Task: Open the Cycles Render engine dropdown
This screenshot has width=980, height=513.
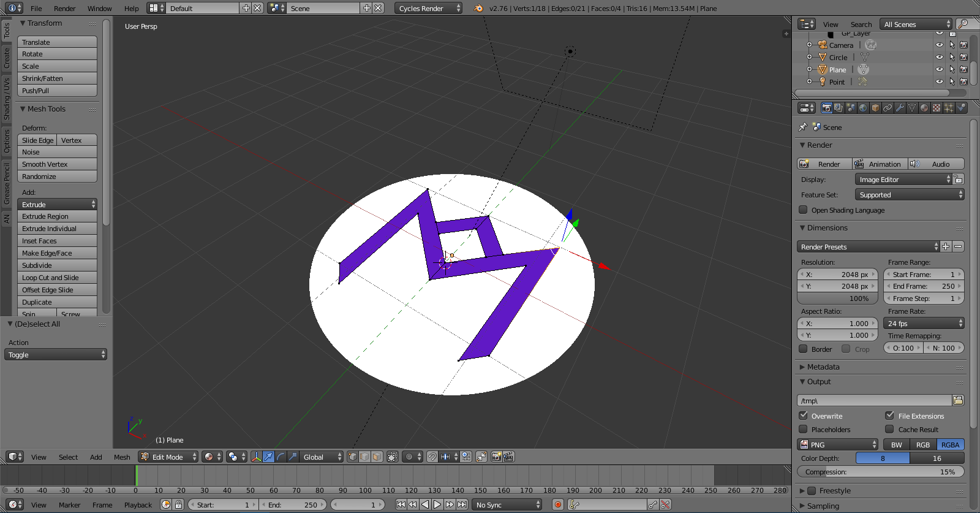Action: point(429,9)
